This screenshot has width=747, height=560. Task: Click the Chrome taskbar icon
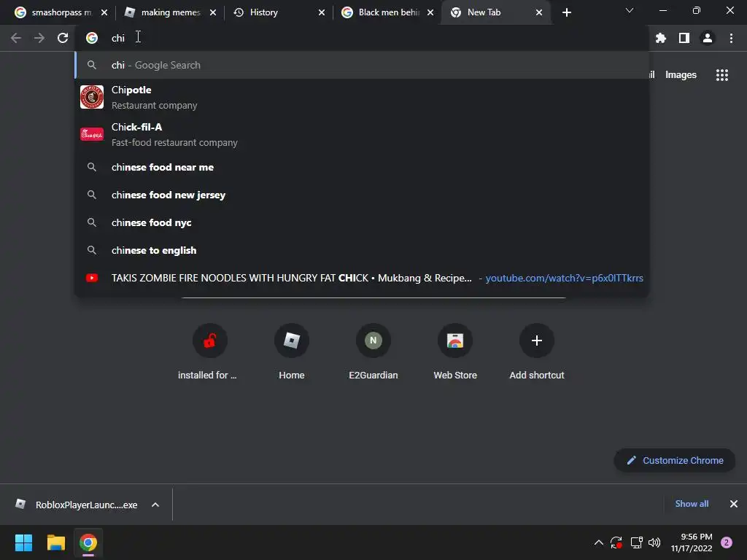click(88, 542)
